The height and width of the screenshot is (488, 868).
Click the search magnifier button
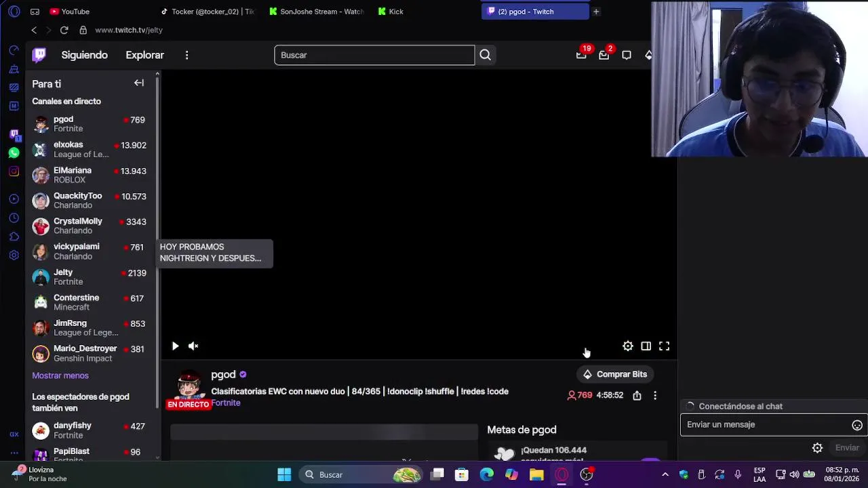click(x=485, y=55)
